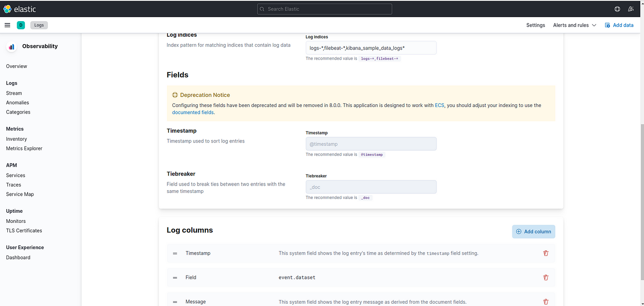Open log Categories page
Screen dimensions: 644x306
tap(18, 112)
